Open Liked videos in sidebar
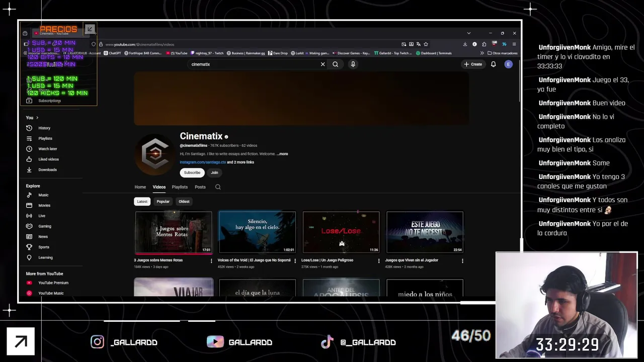The height and width of the screenshot is (362, 644). tap(49, 159)
